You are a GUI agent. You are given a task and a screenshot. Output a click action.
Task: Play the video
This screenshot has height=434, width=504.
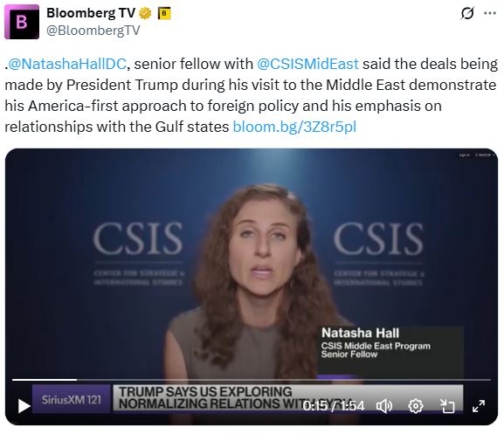24,406
